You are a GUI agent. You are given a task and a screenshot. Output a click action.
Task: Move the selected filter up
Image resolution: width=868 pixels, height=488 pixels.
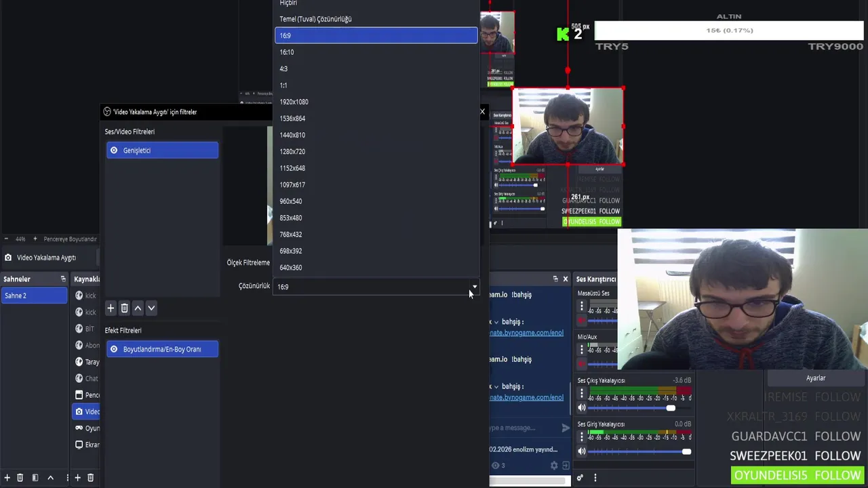(138, 308)
